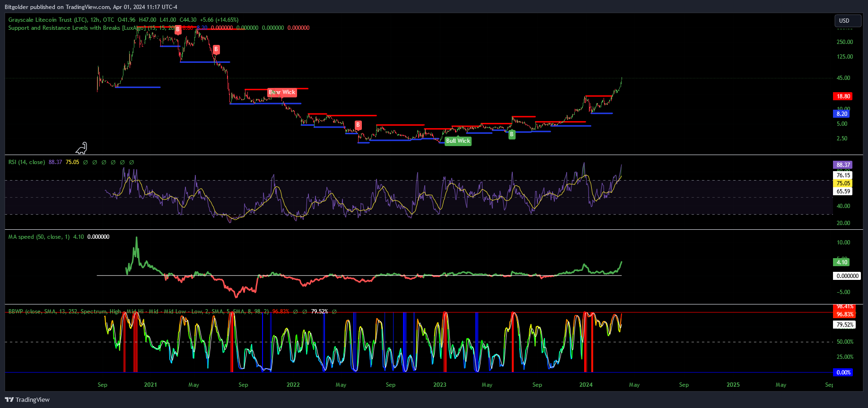This screenshot has height=408, width=868.
Task: Select the green Bull Wick label
Action: pos(458,141)
